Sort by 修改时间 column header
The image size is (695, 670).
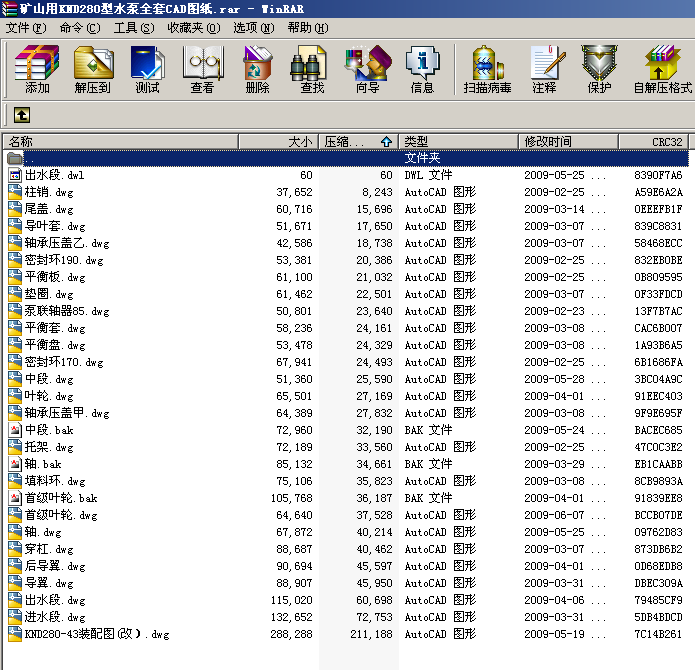pyautogui.click(x=568, y=142)
